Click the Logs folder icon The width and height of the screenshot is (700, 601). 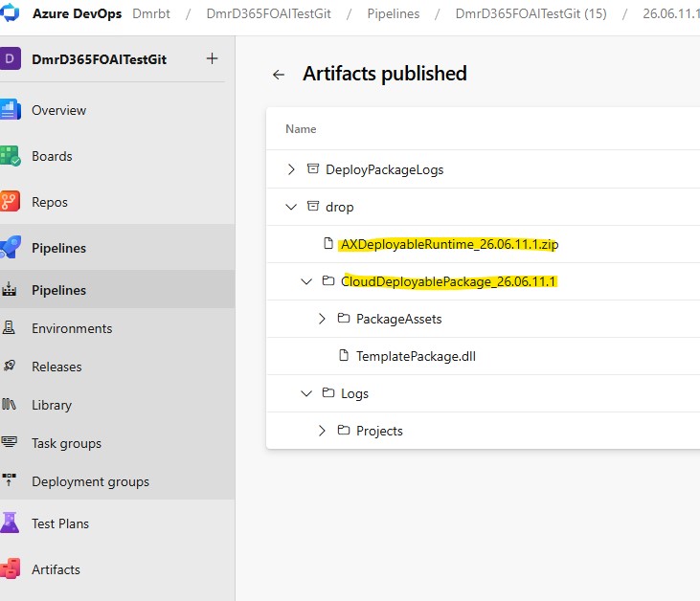point(328,392)
